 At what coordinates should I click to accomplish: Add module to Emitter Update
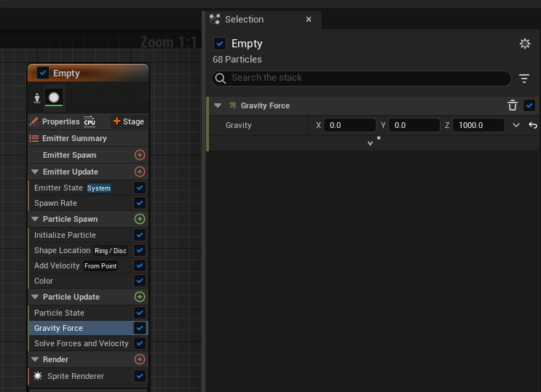coord(140,172)
